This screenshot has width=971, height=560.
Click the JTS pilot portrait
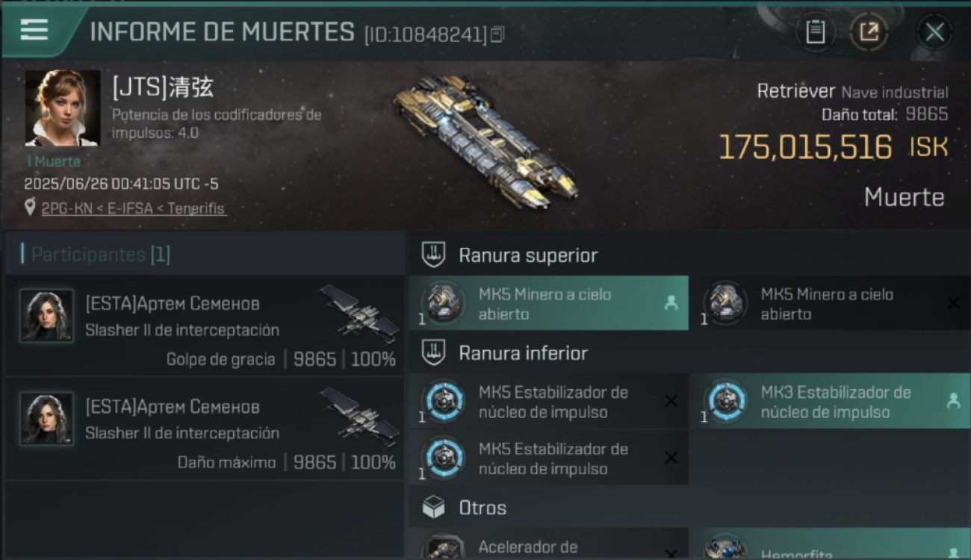click(x=63, y=108)
